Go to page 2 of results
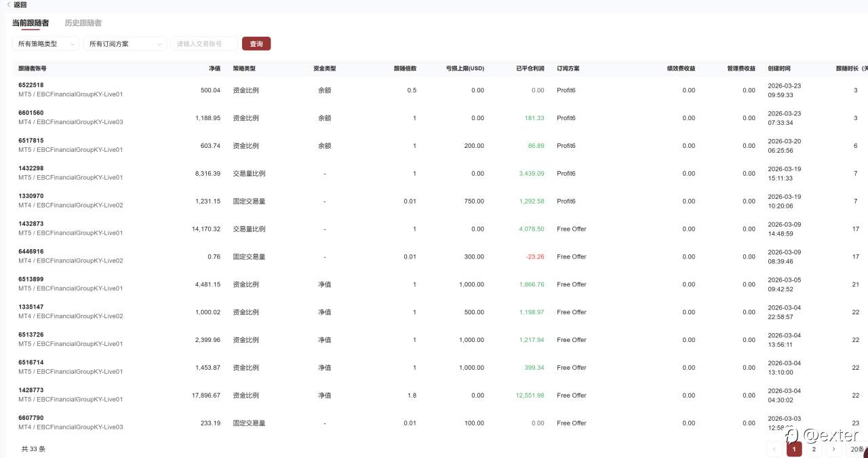Screen dimensions: 868x458 coord(814,449)
